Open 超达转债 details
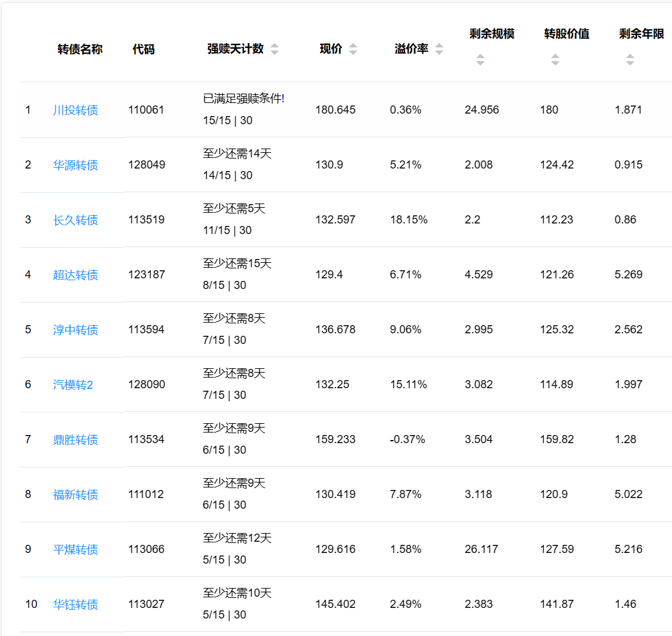 click(75, 275)
